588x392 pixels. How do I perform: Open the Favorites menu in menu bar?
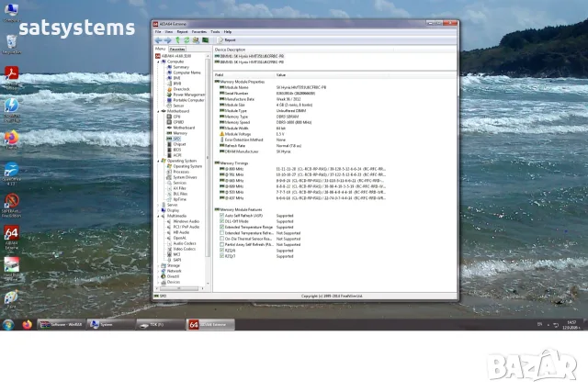click(x=198, y=32)
